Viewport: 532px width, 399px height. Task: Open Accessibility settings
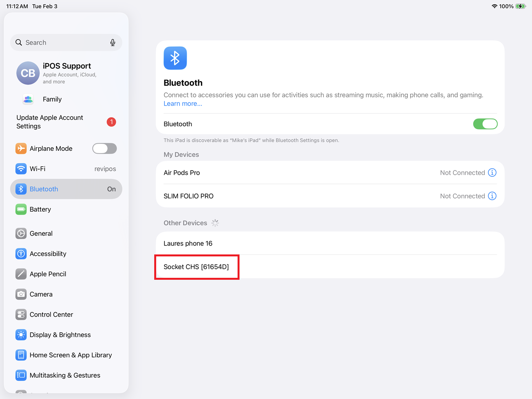(x=66, y=254)
